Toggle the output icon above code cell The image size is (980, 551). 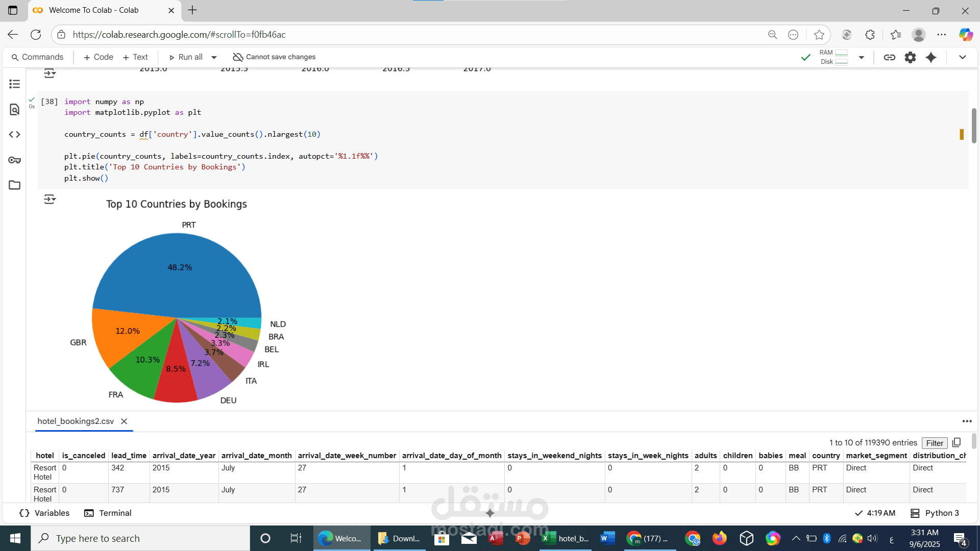[x=50, y=74]
